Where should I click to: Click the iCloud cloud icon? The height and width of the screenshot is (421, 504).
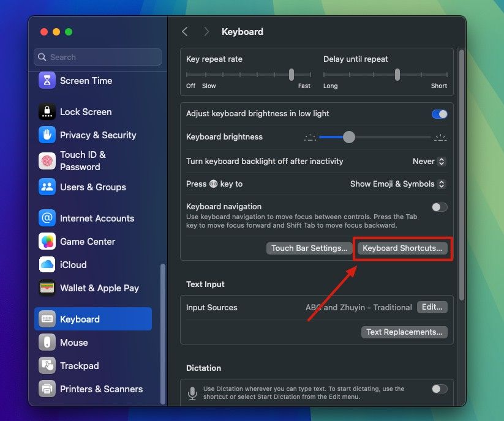(x=47, y=264)
